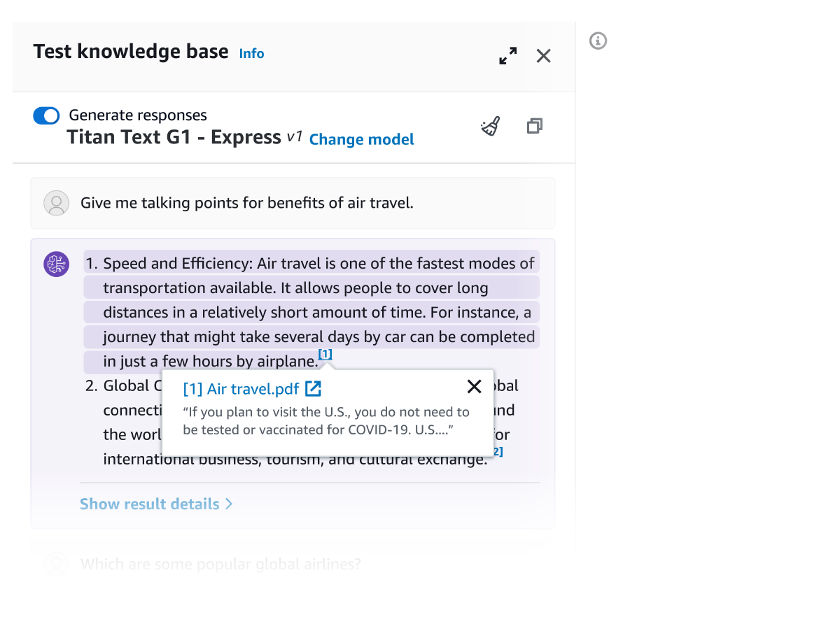Expand the panel to full screen
Image resolution: width=840 pixels, height=631 pixels.
pyautogui.click(x=507, y=55)
